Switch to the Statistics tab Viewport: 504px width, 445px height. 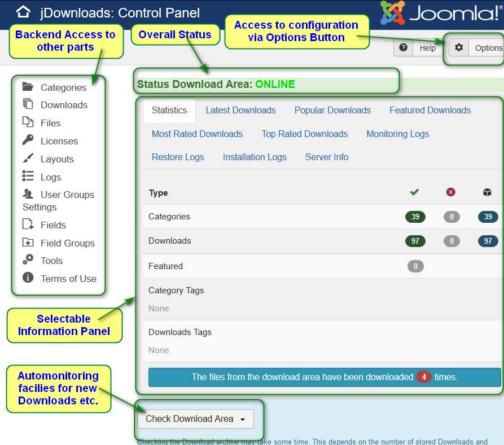(169, 110)
